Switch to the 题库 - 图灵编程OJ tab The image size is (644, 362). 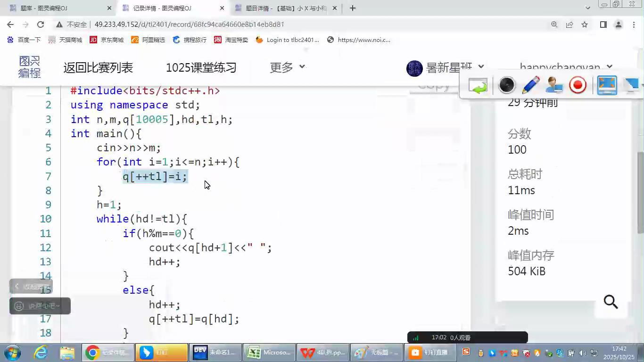(59, 8)
